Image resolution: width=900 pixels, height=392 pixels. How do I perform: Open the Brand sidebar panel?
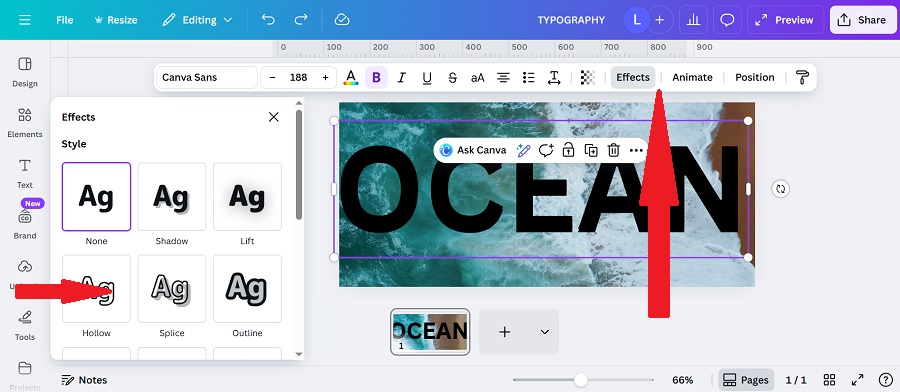[x=25, y=224]
